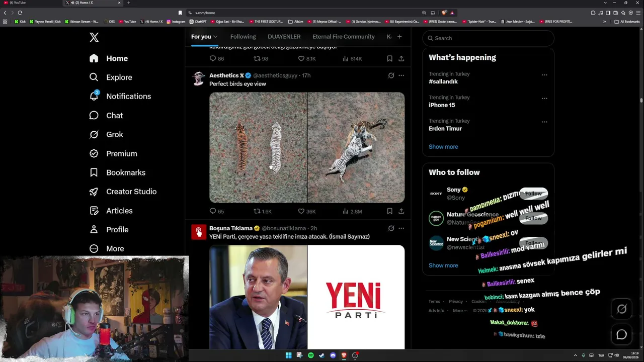Reload the page in browser toolbar
Viewport: 644px width, 362px height.
point(20,13)
